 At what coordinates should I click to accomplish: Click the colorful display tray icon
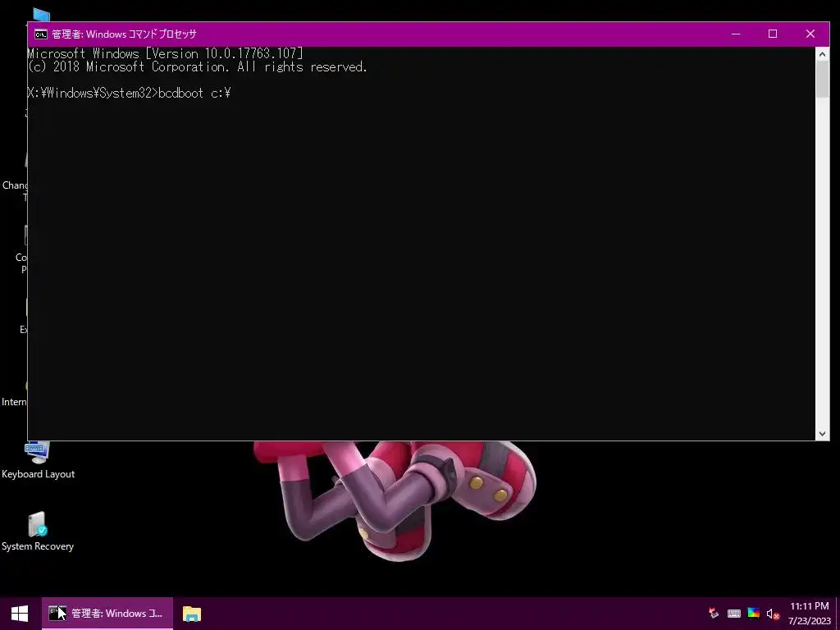pos(753,614)
